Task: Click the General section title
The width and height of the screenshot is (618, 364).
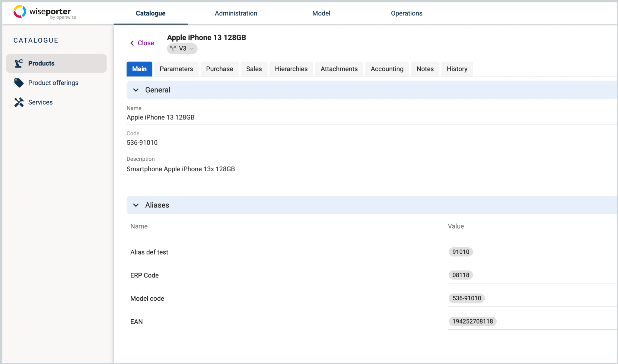Action: pos(158,90)
